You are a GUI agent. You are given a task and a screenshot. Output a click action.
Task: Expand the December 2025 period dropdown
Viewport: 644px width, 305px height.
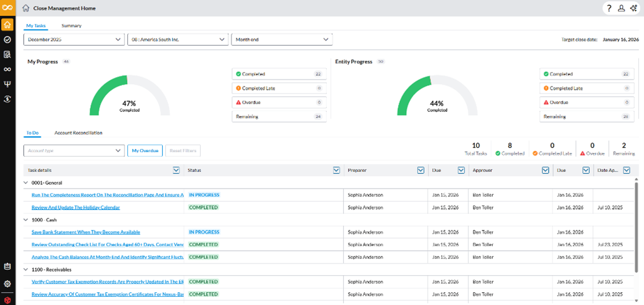(x=73, y=39)
